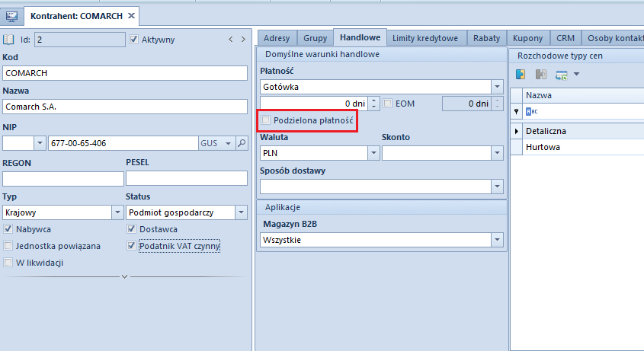Switch to the CRM tab
This screenshot has height=351, width=644.
[566, 38]
